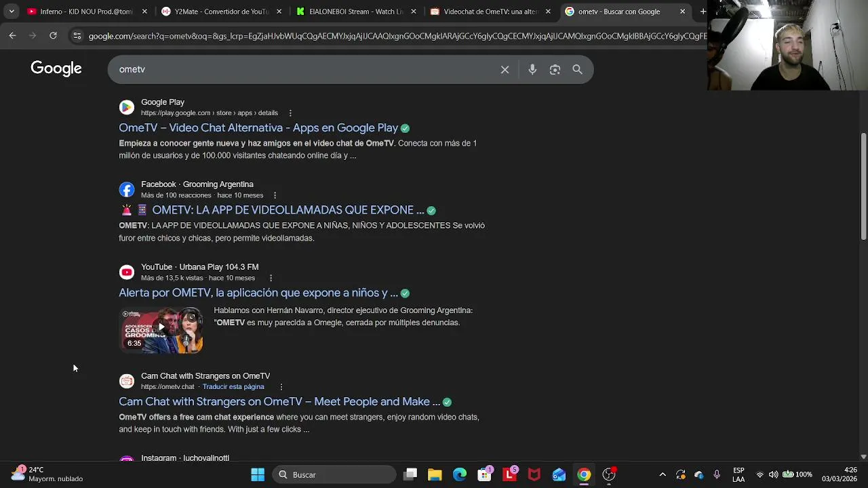This screenshot has height=488, width=868.
Task: Click the Facebook favicon icon
Action: point(127,190)
